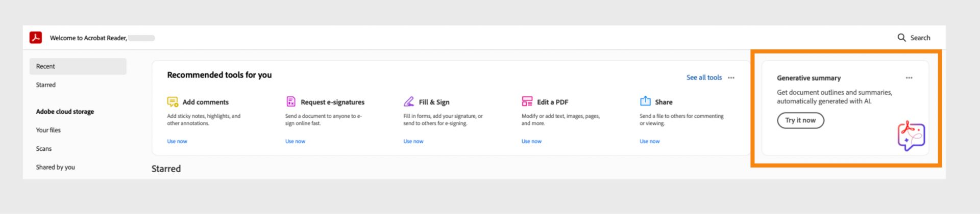Image resolution: width=980 pixels, height=214 pixels.
Task: Click the Share upload icon
Action: coord(645,101)
